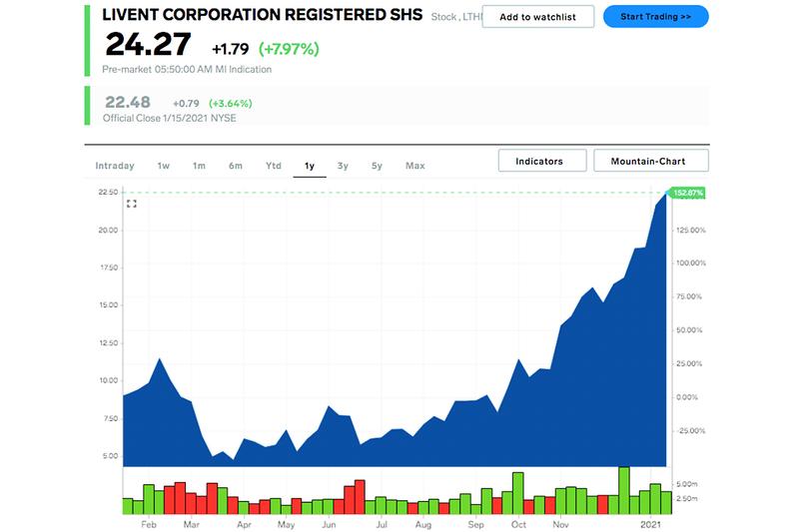799x532 pixels.
Task: Select the 6m time range tab
Action: click(x=236, y=166)
